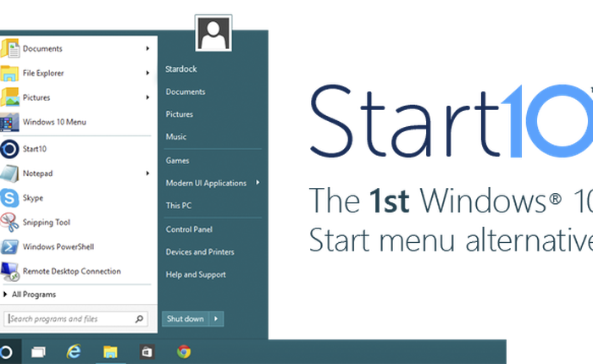The height and width of the screenshot is (364, 593).
Task: Click the magnifier icon in search box
Action: click(139, 319)
